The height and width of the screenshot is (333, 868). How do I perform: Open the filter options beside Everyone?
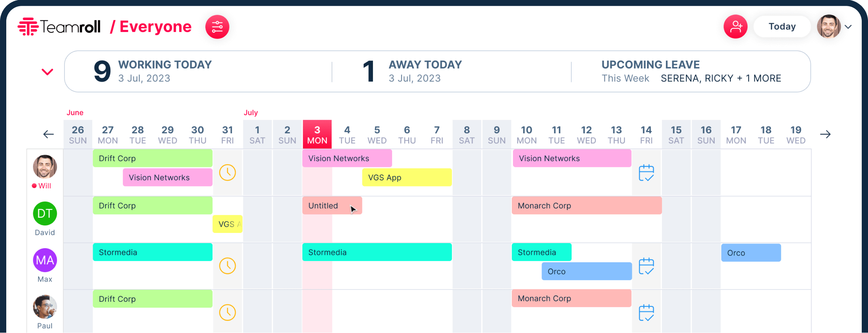[217, 27]
